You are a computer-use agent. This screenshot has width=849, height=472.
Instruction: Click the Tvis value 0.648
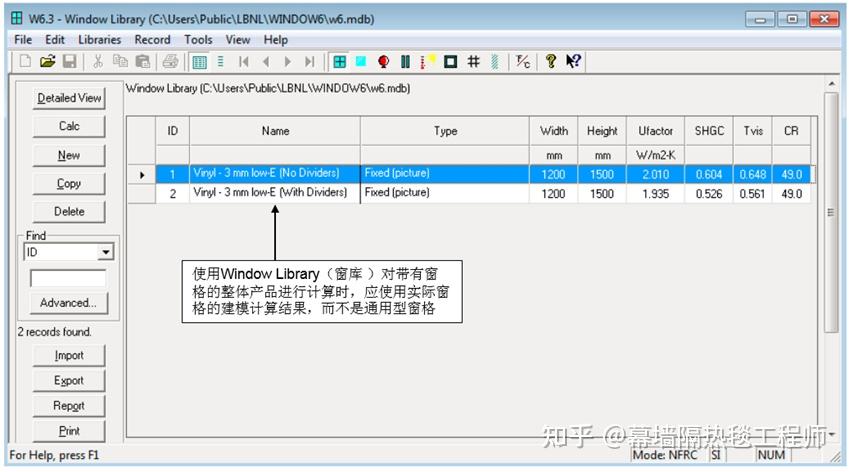[x=753, y=174]
